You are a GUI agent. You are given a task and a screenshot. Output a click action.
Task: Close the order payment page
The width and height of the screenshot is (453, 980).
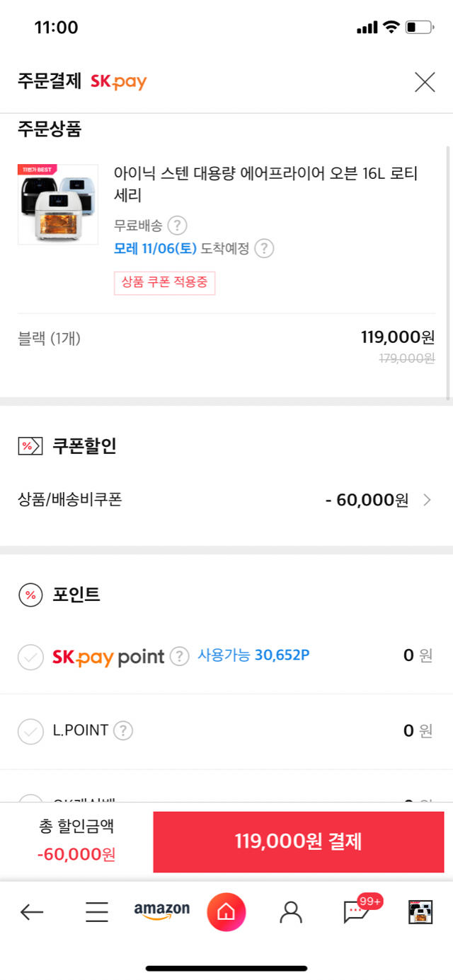(425, 82)
